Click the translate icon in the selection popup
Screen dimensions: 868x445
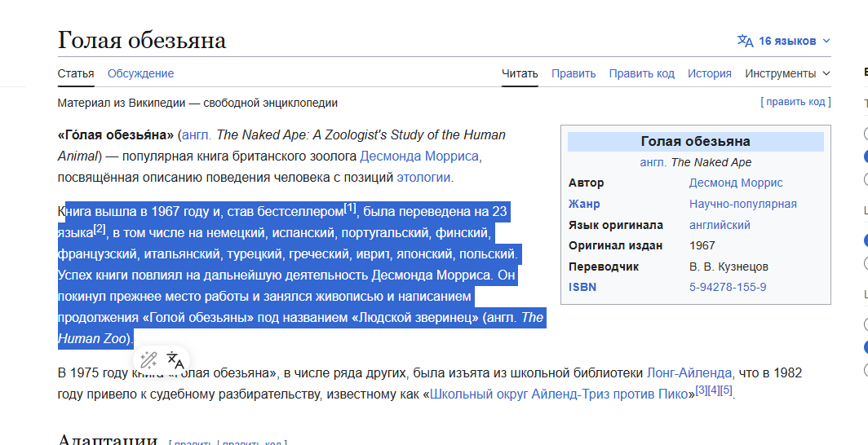coord(175,359)
